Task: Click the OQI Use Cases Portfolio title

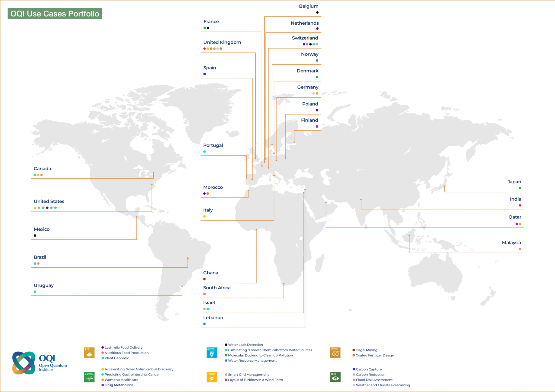Action: pyautogui.click(x=54, y=14)
